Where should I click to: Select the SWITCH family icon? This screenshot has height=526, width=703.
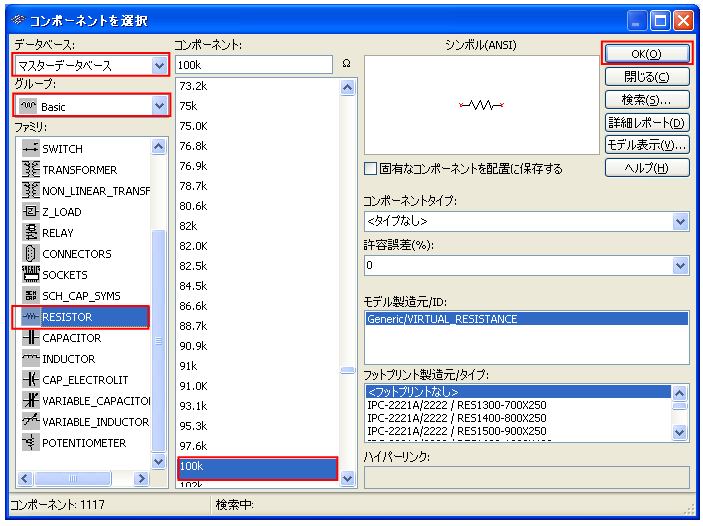point(30,149)
